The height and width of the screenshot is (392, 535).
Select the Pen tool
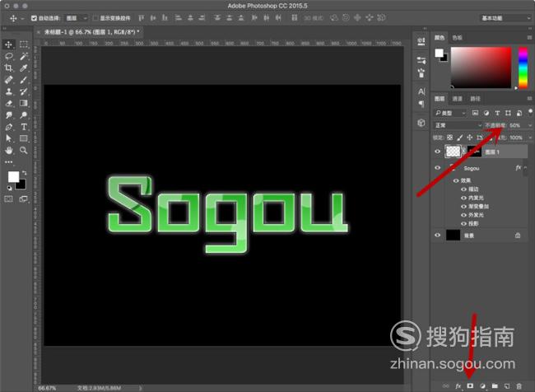click(8, 127)
